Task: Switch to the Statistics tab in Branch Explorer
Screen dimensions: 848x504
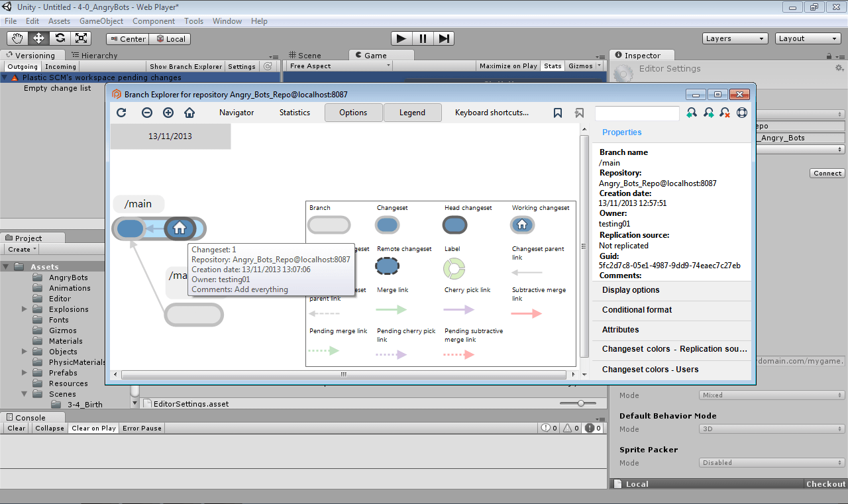Action: tap(294, 113)
